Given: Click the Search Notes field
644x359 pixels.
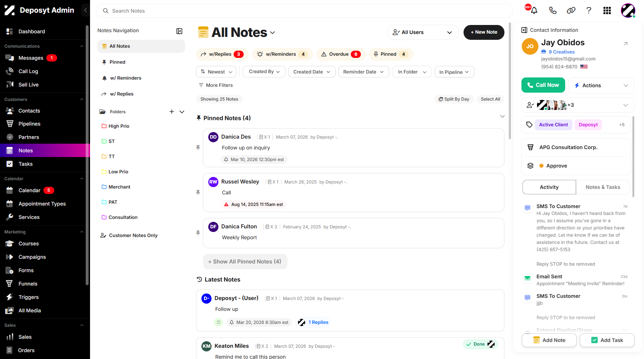Looking at the screenshot, I should [x=304, y=11].
